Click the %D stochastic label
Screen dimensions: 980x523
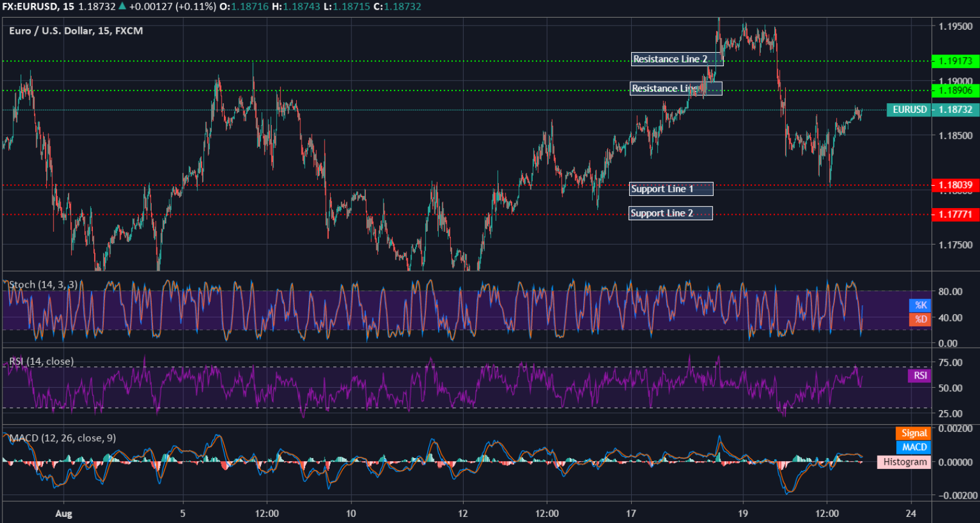(920, 319)
